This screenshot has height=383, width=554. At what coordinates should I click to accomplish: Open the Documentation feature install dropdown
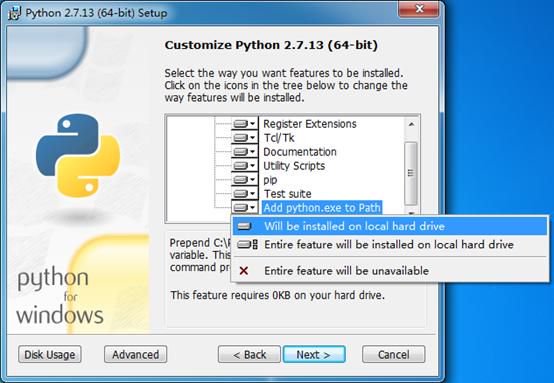tap(244, 152)
